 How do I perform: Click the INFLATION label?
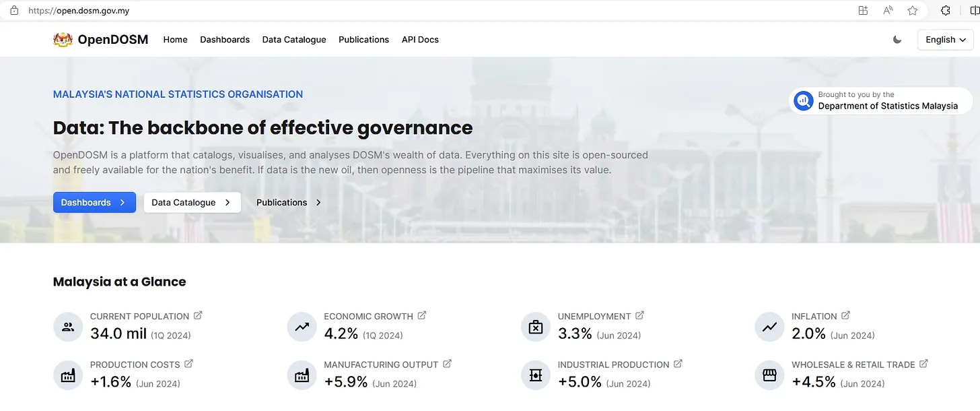tap(814, 316)
